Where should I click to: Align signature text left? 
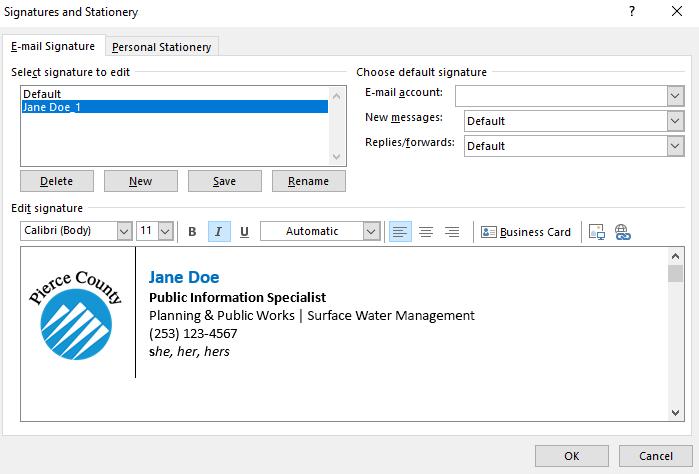(x=400, y=231)
